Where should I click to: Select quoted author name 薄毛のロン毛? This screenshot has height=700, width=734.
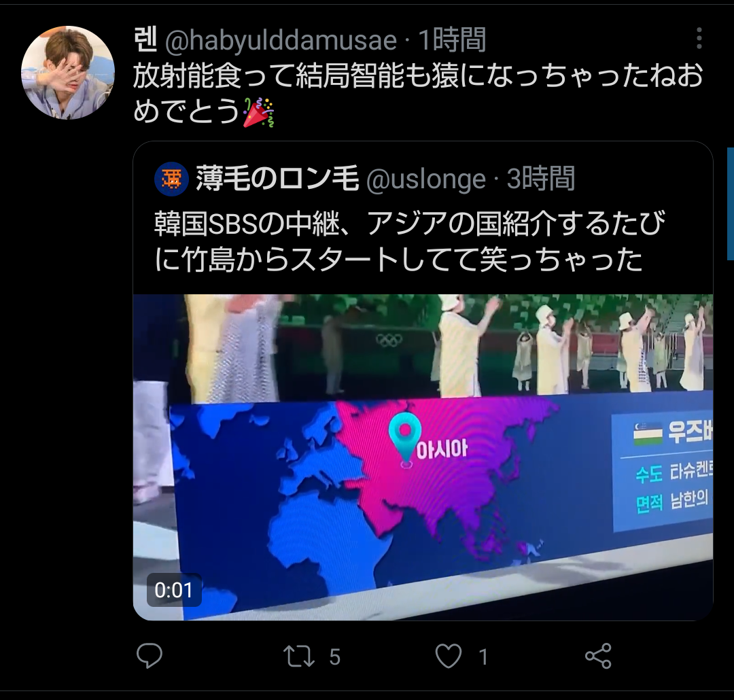[277, 178]
